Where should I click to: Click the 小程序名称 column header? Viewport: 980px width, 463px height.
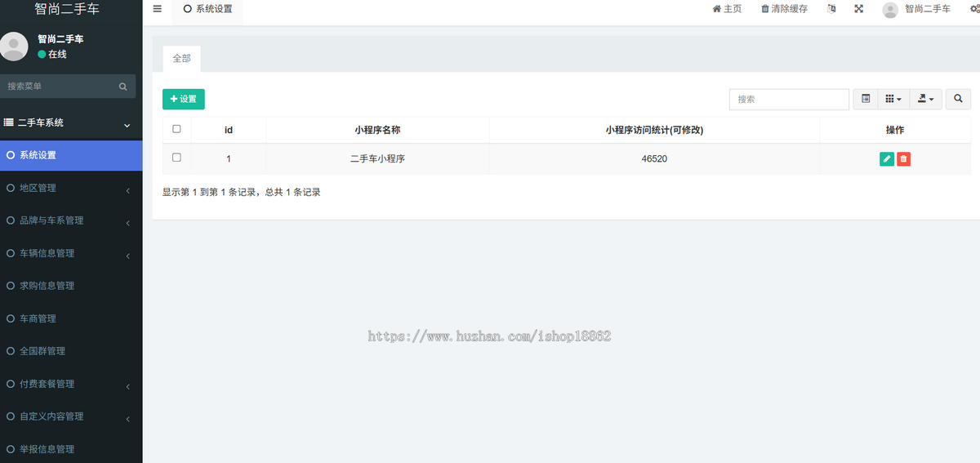click(x=377, y=130)
